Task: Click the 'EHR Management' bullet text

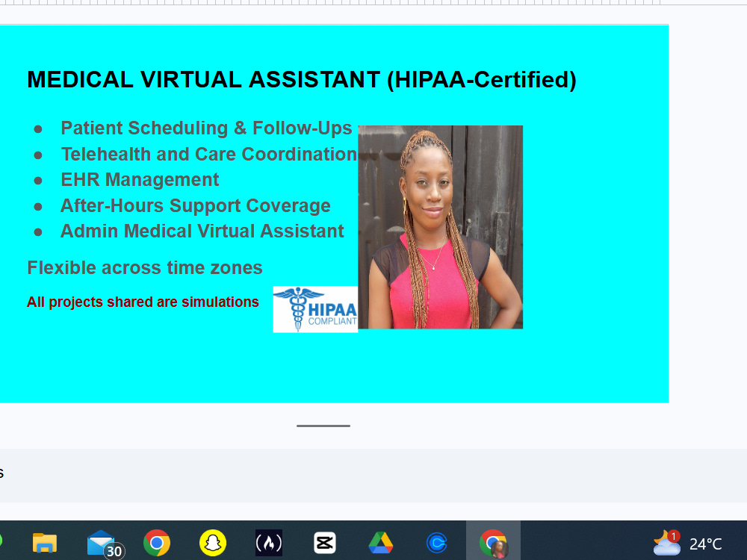Action: click(x=140, y=179)
